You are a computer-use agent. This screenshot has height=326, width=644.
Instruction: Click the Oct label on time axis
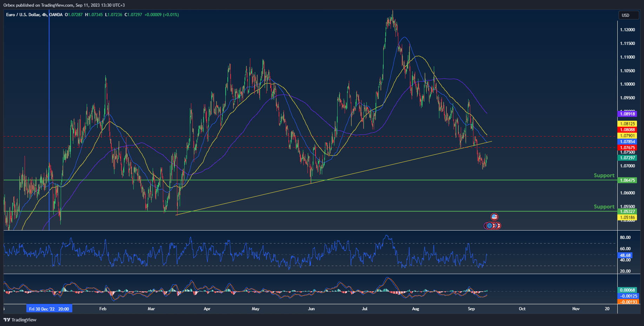click(x=522, y=309)
